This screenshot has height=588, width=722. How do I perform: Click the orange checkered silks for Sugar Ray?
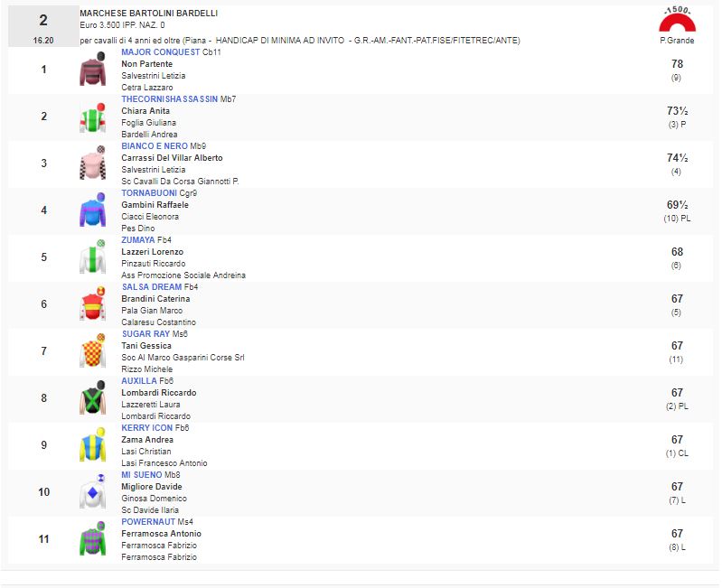pyautogui.click(x=92, y=352)
